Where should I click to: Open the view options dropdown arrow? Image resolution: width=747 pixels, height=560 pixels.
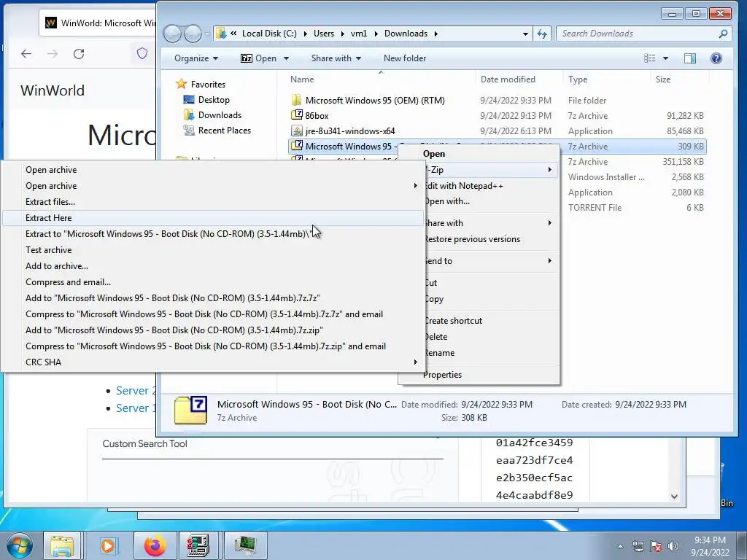point(665,58)
